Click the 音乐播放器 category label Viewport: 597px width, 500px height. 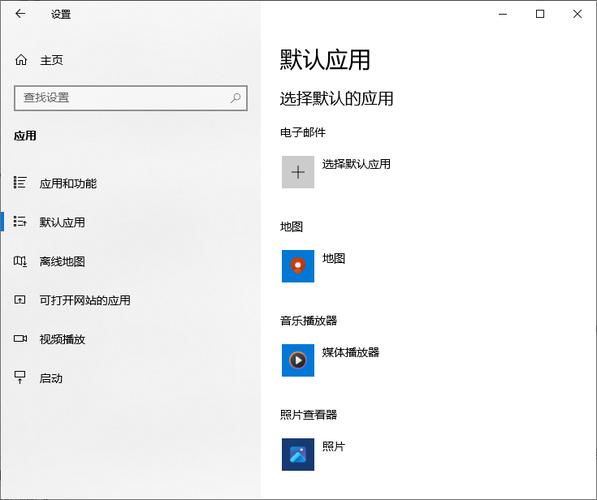(309, 321)
